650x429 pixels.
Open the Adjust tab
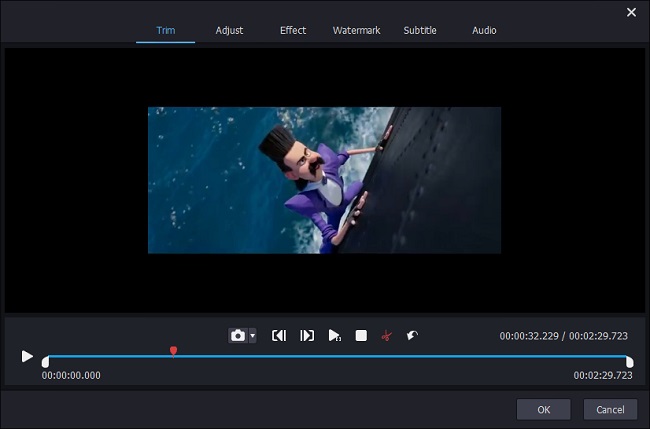(229, 30)
